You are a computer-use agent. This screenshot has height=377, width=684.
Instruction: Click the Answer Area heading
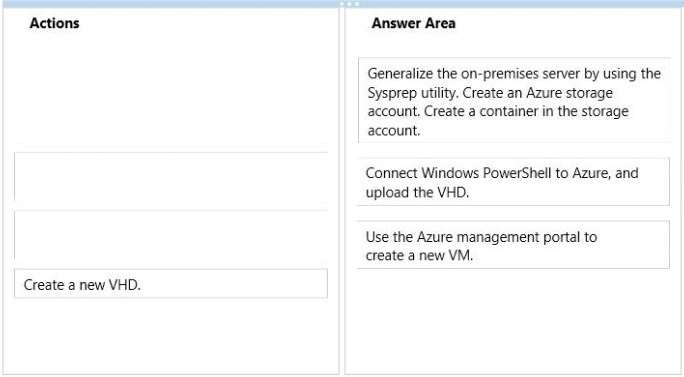click(414, 23)
